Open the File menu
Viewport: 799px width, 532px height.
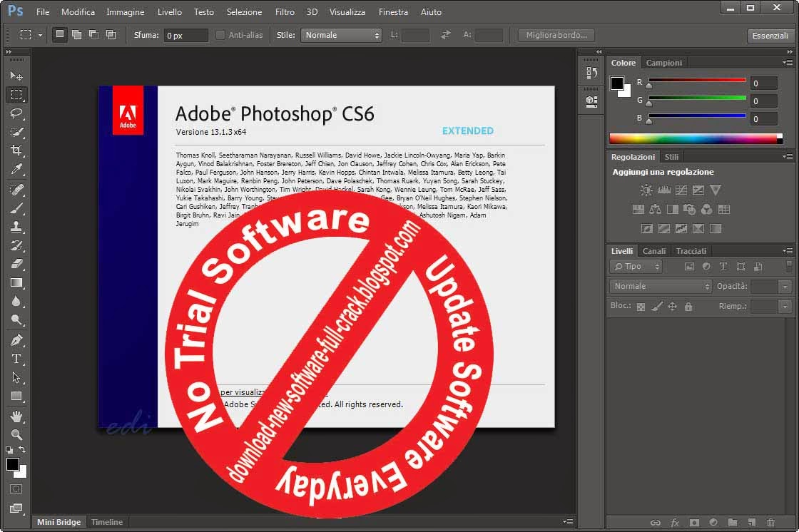click(x=43, y=11)
